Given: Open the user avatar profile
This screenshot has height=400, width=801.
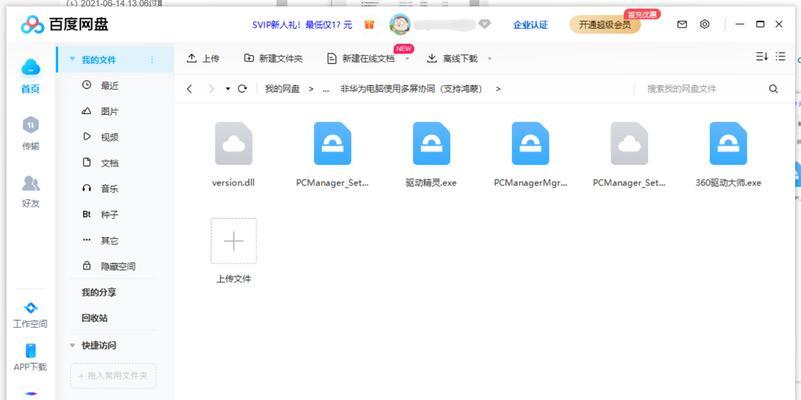Looking at the screenshot, I should pyautogui.click(x=399, y=24).
